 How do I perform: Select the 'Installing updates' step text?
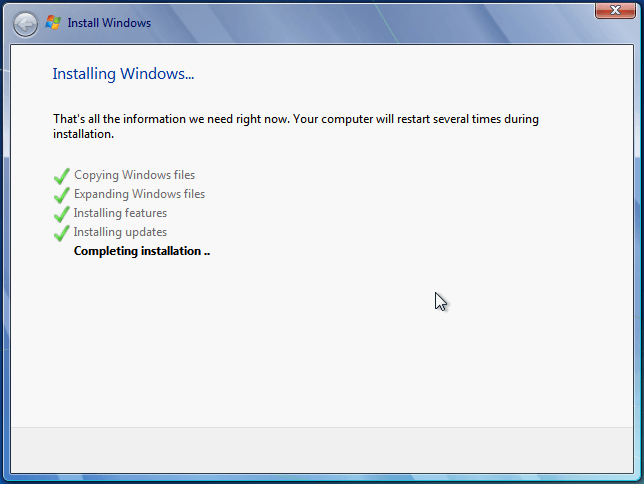pos(120,232)
